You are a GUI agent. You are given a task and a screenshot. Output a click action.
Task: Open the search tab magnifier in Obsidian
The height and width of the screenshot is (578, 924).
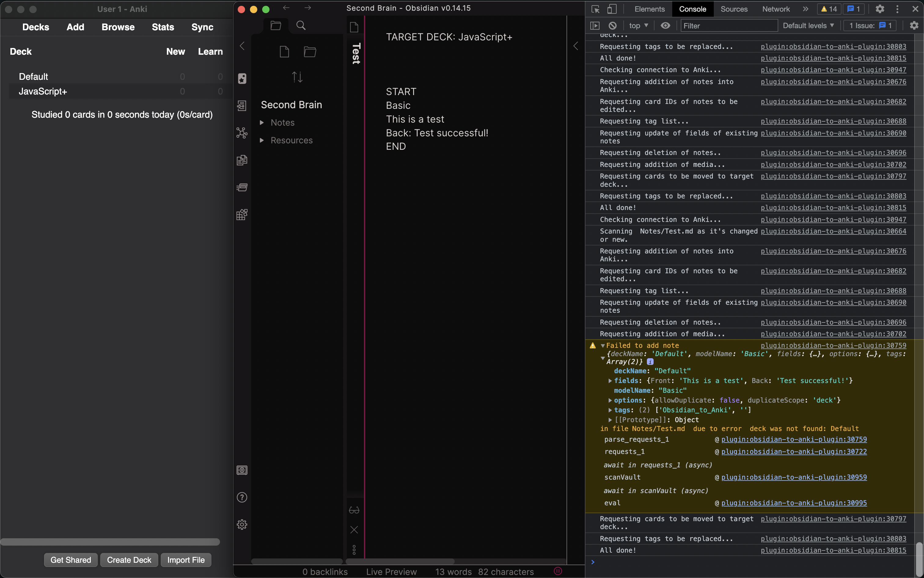click(x=301, y=26)
